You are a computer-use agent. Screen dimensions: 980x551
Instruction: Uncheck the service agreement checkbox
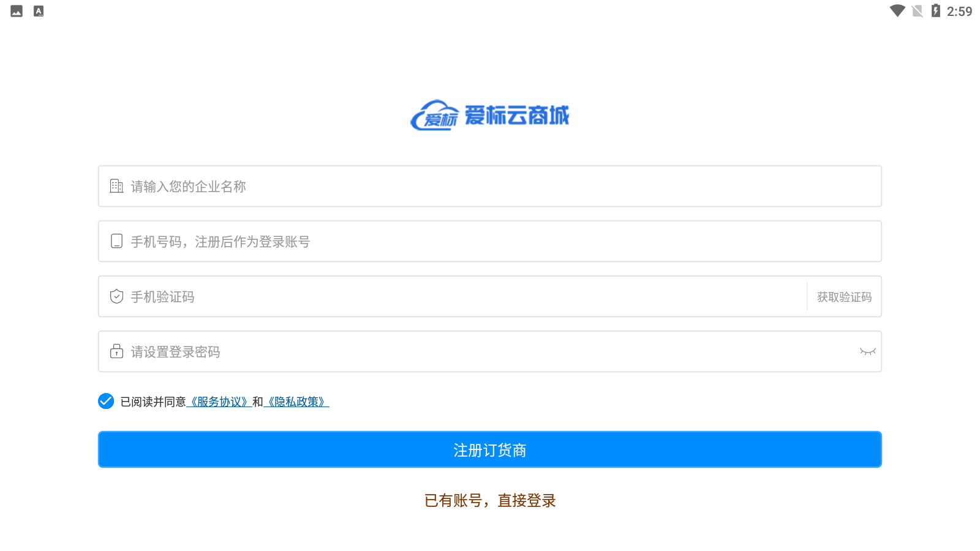106,401
